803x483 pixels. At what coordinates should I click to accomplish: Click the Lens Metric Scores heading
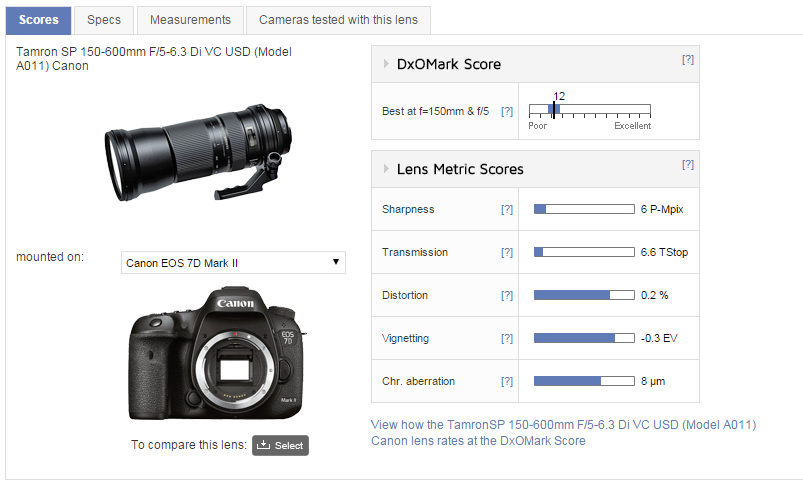pos(460,169)
